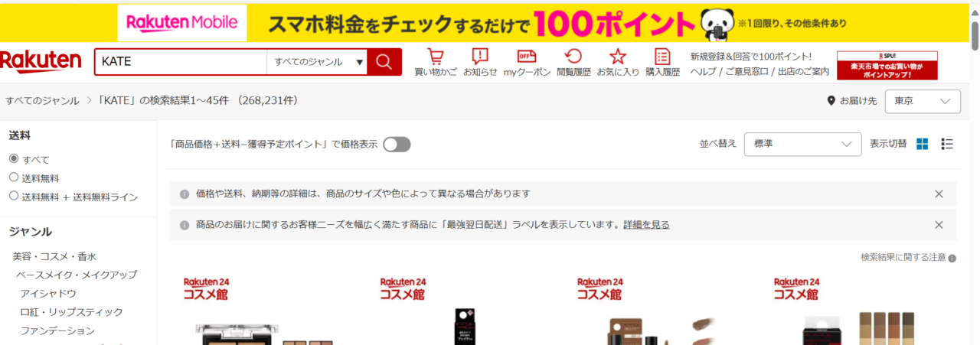This screenshot has height=345, width=980.
Task: Click the 検索結果に関する注意 text
Action: (x=903, y=258)
